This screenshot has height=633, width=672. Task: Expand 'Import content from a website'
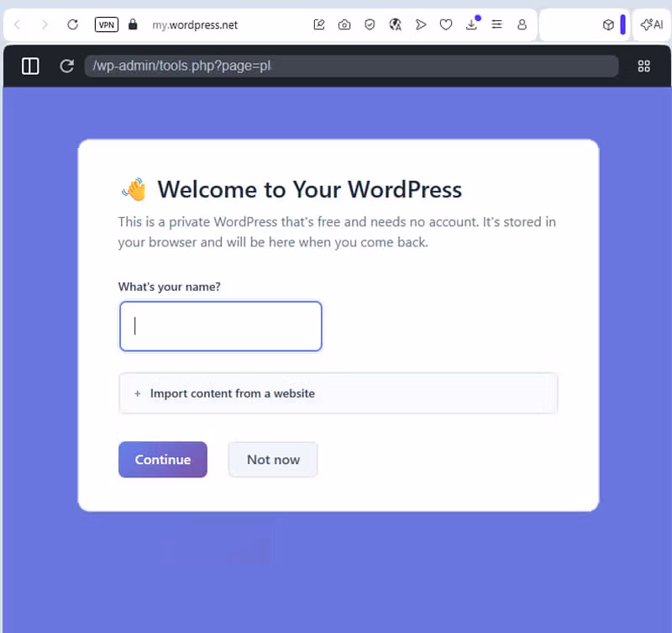click(x=339, y=393)
